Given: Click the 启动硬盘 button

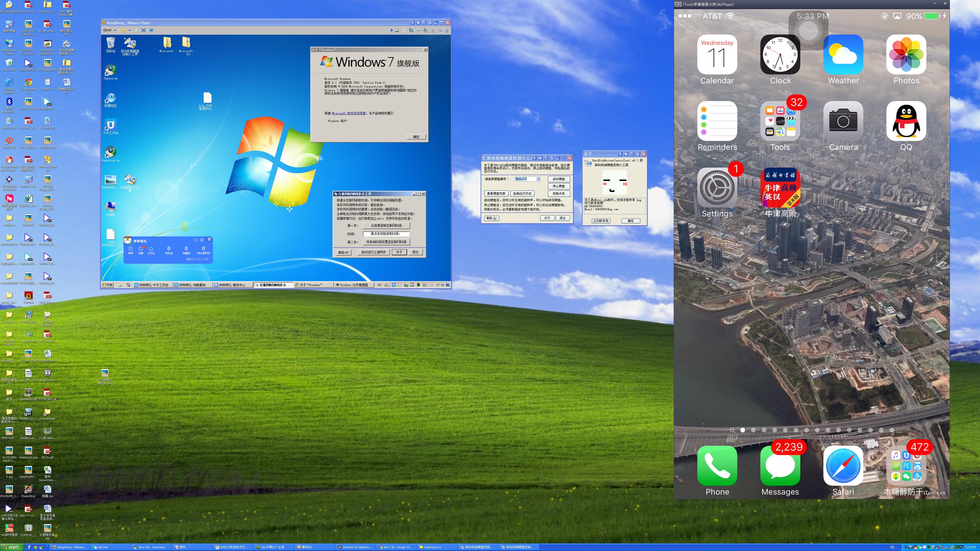Looking at the screenshot, I should click(558, 179).
